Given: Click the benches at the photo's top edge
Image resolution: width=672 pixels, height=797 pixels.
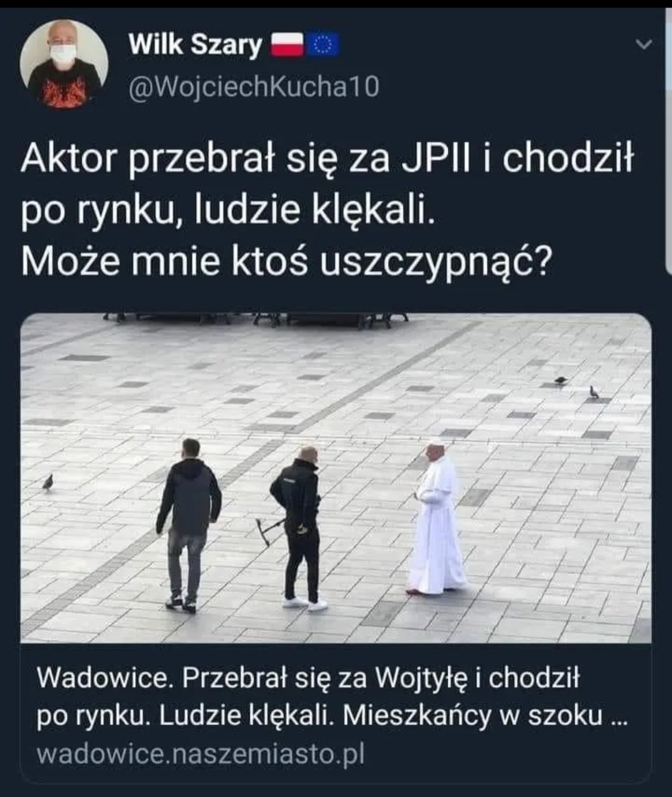Looking at the screenshot, I should click(x=256, y=320).
